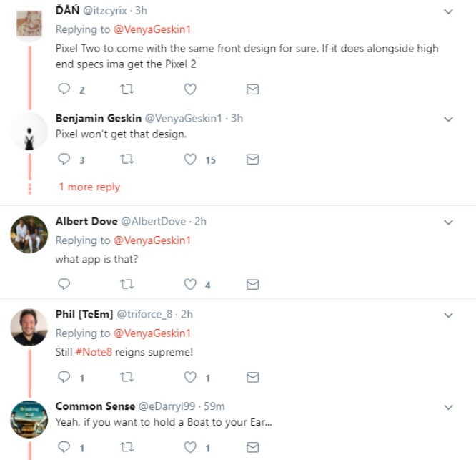Like ĐÁŃ's tweet about Pixel 2
Viewport: 476px width, 460px height.
coord(190,89)
